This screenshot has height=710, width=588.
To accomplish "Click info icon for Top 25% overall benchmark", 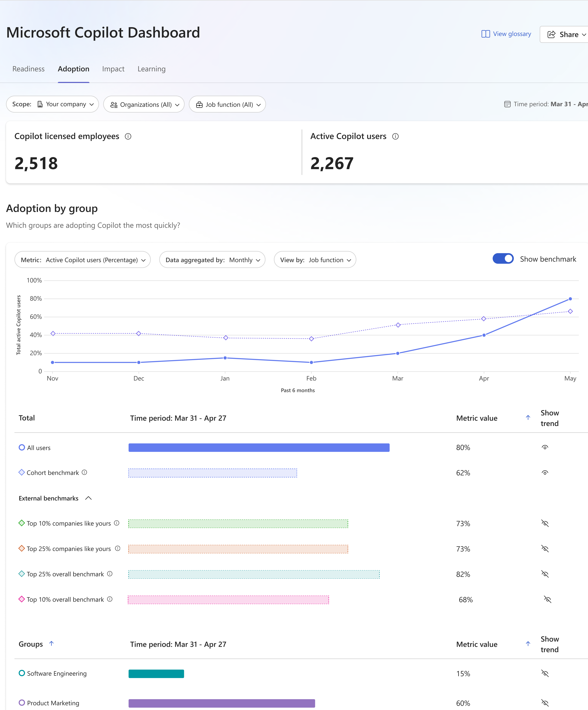I will point(110,574).
